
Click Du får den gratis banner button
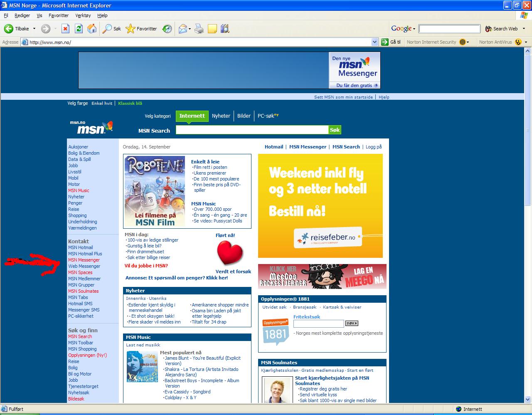click(x=357, y=85)
